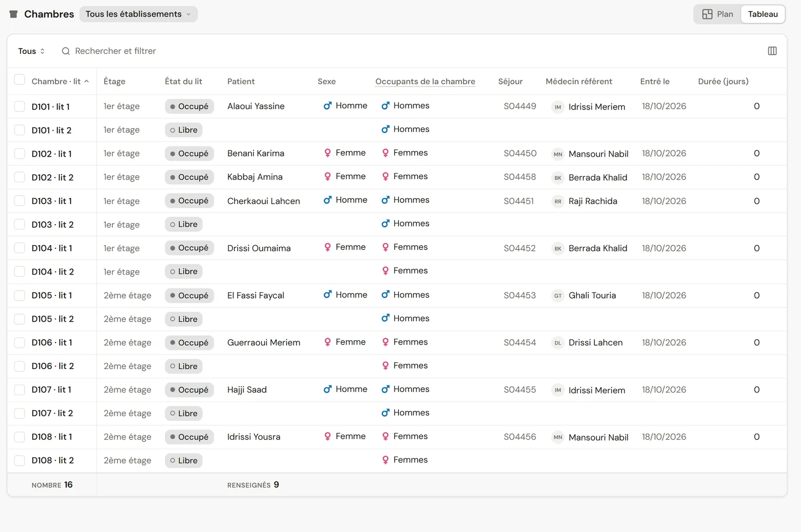Click patient name Idrissi Yousra
This screenshot has width=801, height=532.
click(x=254, y=437)
